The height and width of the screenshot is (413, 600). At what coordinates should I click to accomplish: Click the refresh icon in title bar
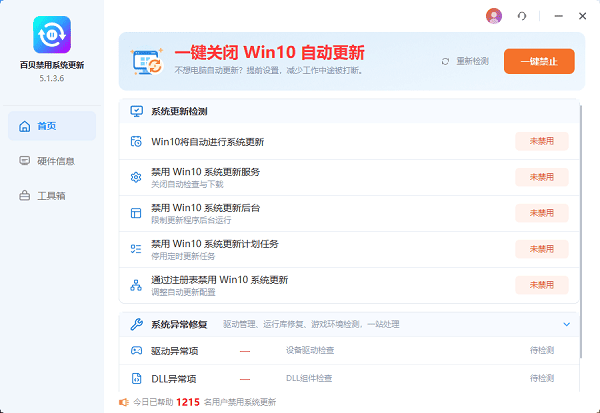pos(522,16)
